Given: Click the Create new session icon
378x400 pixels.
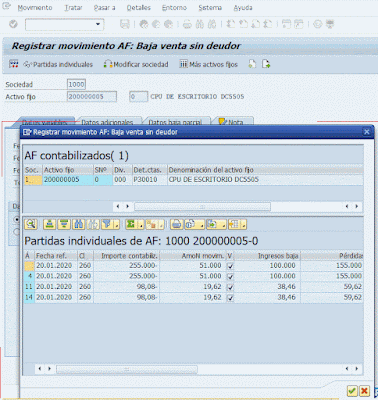Looking at the screenshot, I should pos(286,24).
